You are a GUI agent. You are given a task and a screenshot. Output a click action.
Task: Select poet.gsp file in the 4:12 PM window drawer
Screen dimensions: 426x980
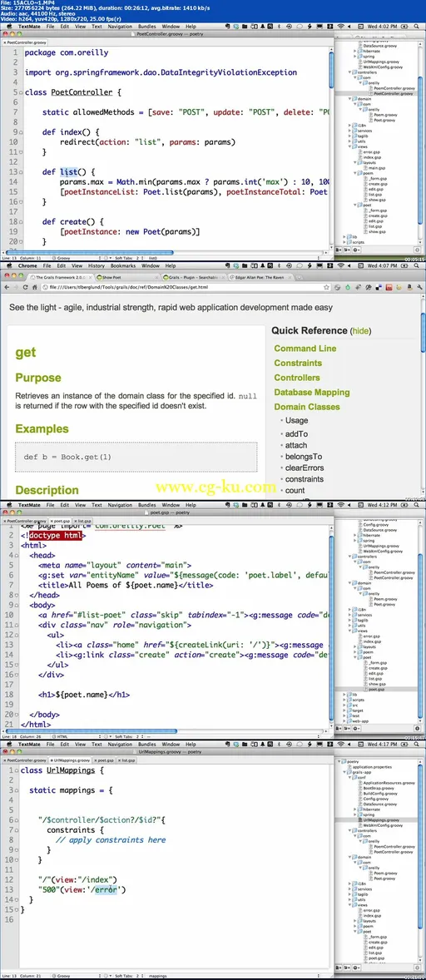[x=376, y=690]
